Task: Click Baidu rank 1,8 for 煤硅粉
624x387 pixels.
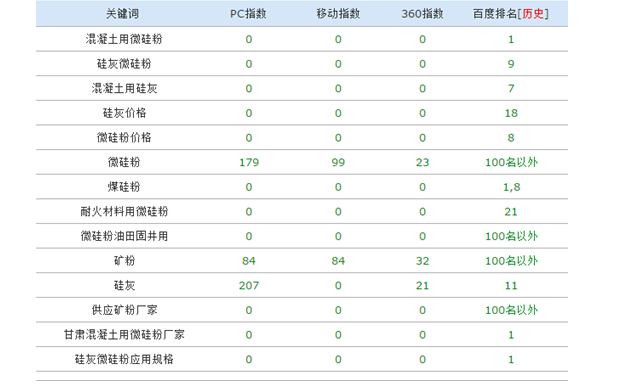Action: 511,187
